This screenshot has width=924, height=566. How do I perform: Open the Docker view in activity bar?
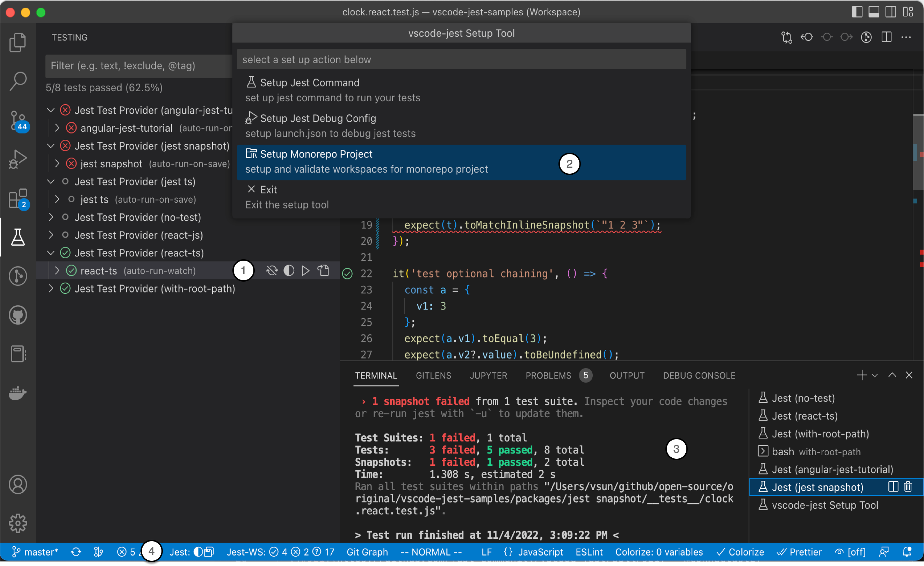point(17,393)
